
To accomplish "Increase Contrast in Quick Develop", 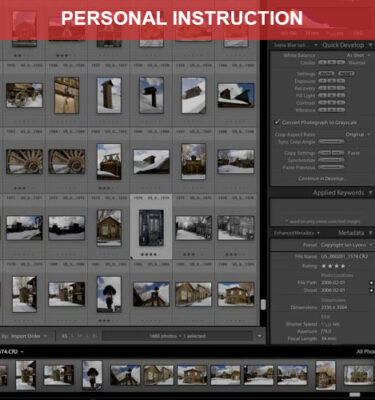I will 340,103.
